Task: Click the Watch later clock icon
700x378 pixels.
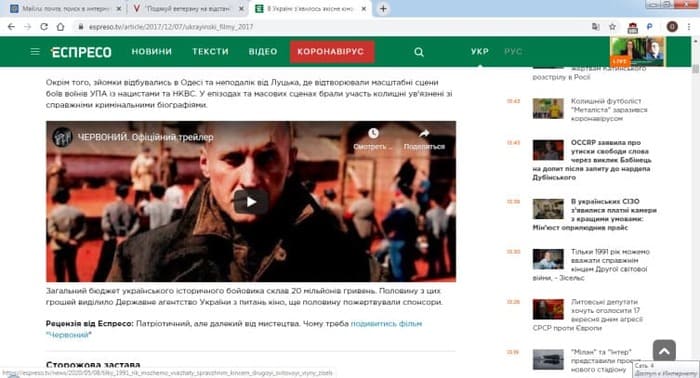Action: point(373,133)
